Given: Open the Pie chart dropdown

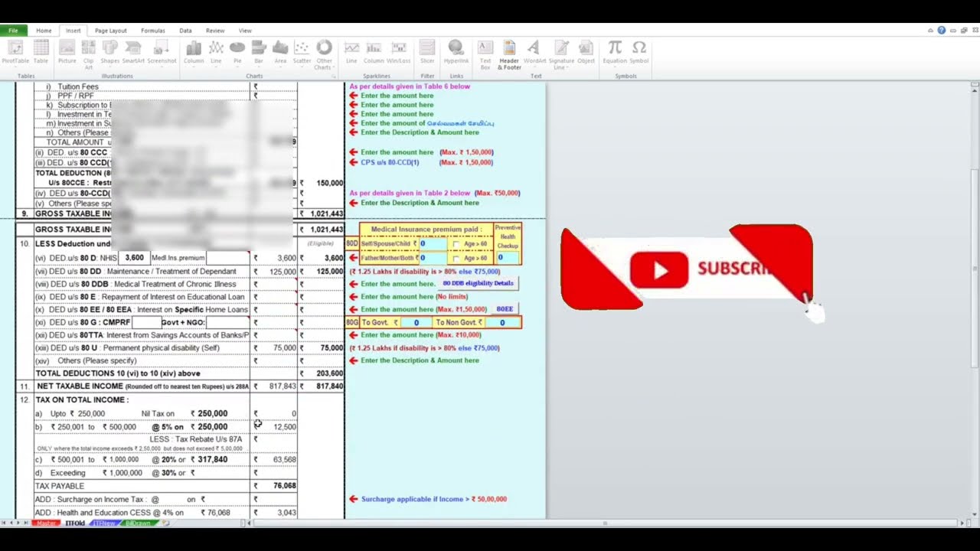Looking at the screenshot, I should click(237, 52).
